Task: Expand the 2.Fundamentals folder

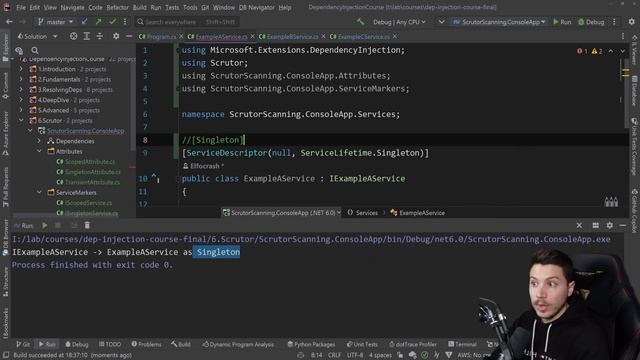Action: coord(21,80)
